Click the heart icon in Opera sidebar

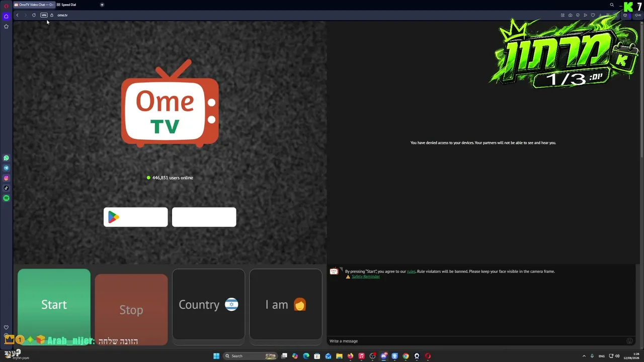[6, 327]
